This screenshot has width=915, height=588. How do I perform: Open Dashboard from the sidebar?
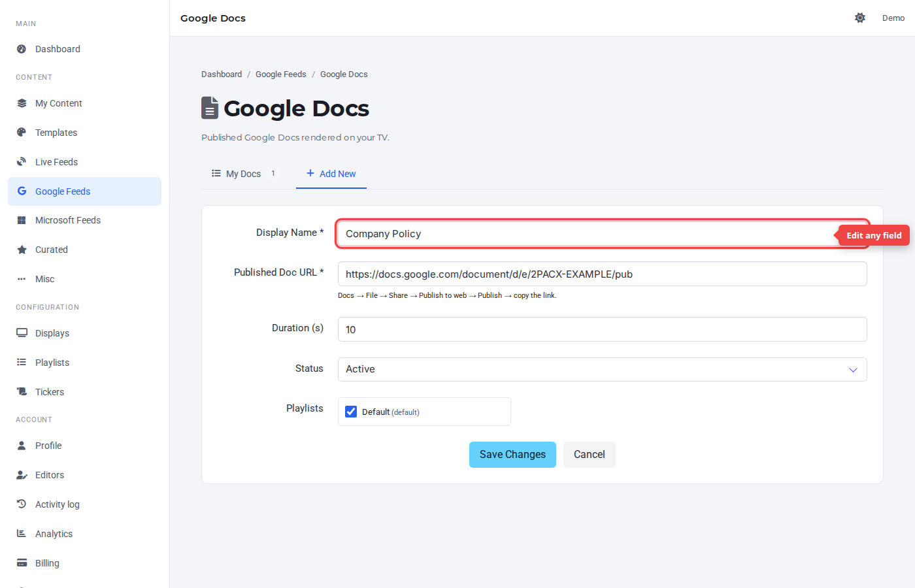(84, 49)
